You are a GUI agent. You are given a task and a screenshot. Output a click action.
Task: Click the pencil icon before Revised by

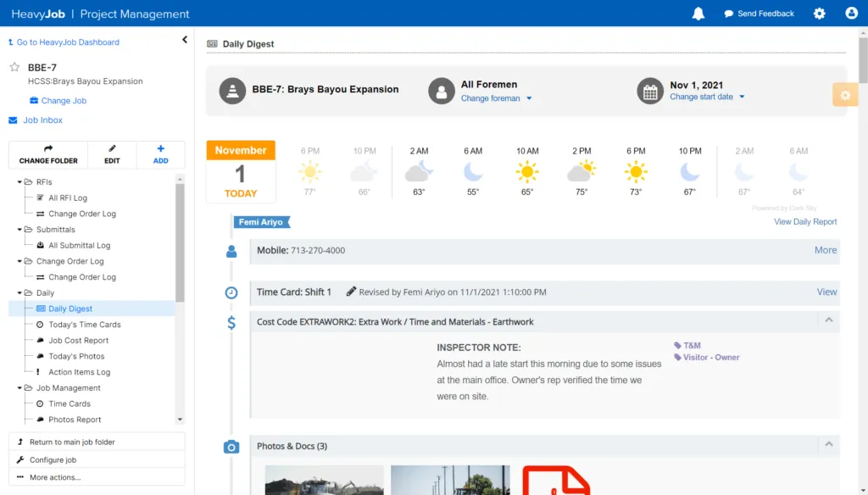351,292
